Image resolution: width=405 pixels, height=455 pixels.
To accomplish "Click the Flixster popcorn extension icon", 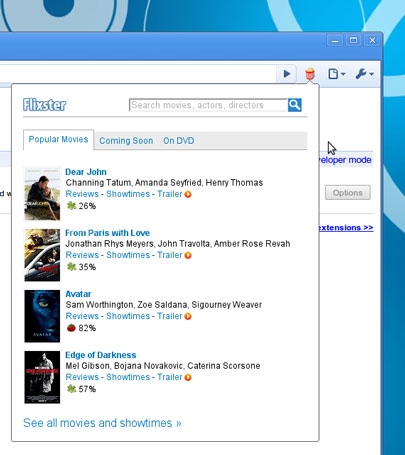I will pos(310,74).
